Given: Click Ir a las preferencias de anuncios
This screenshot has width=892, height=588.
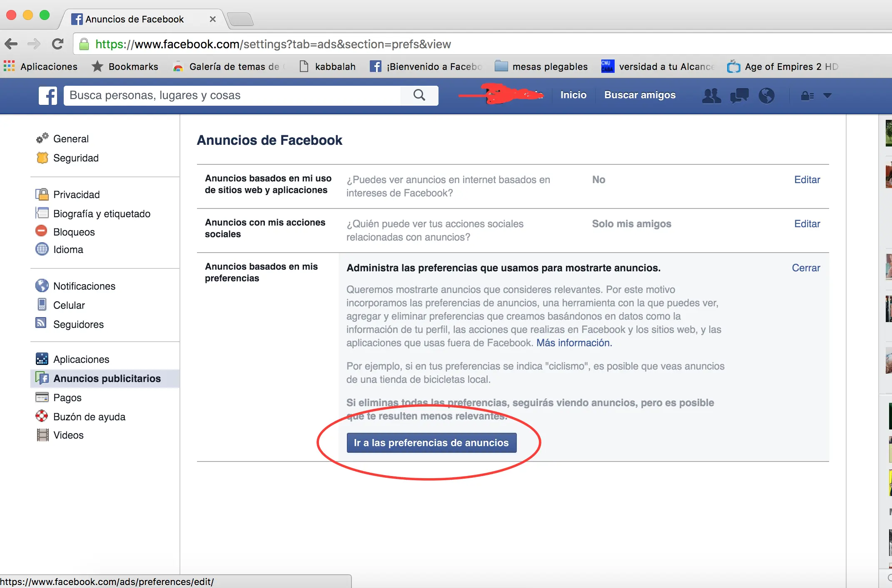Looking at the screenshot, I should [431, 443].
